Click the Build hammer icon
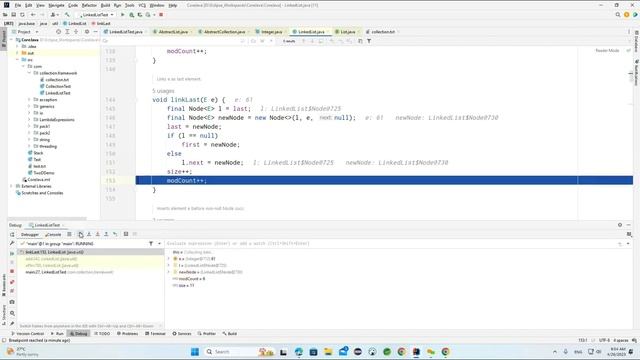Screen dimensions: 640x360 coord(67,15)
